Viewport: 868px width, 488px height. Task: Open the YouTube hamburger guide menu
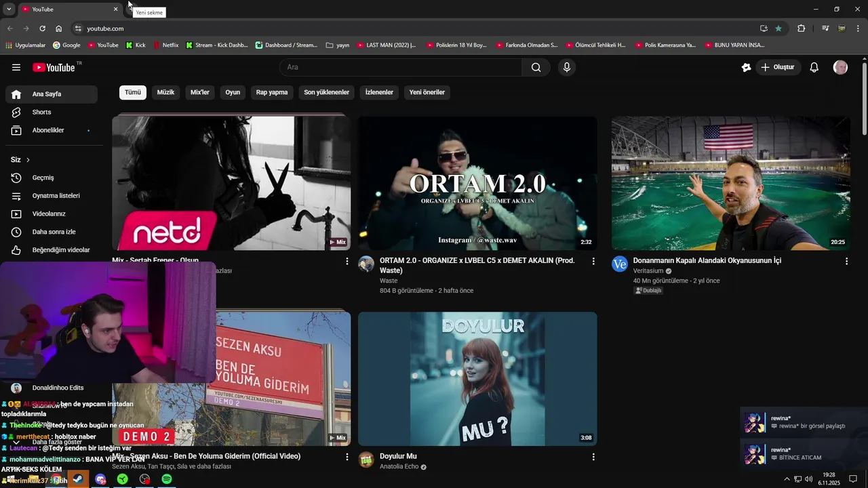click(x=16, y=67)
